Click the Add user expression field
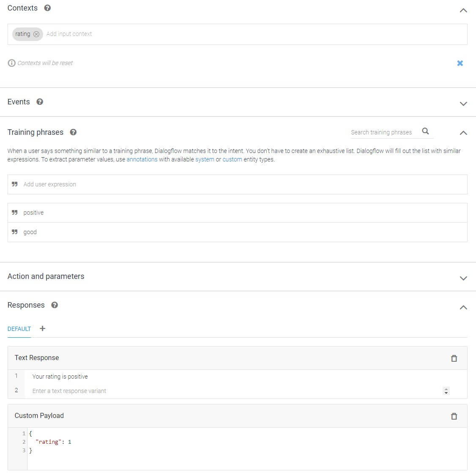Viewport: 476px width, 475px height. coord(237,184)
